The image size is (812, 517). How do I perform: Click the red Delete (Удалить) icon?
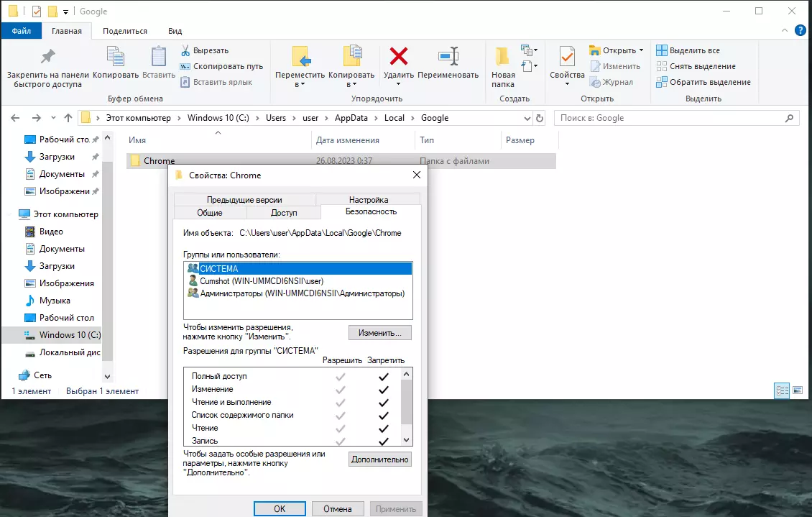398,57
